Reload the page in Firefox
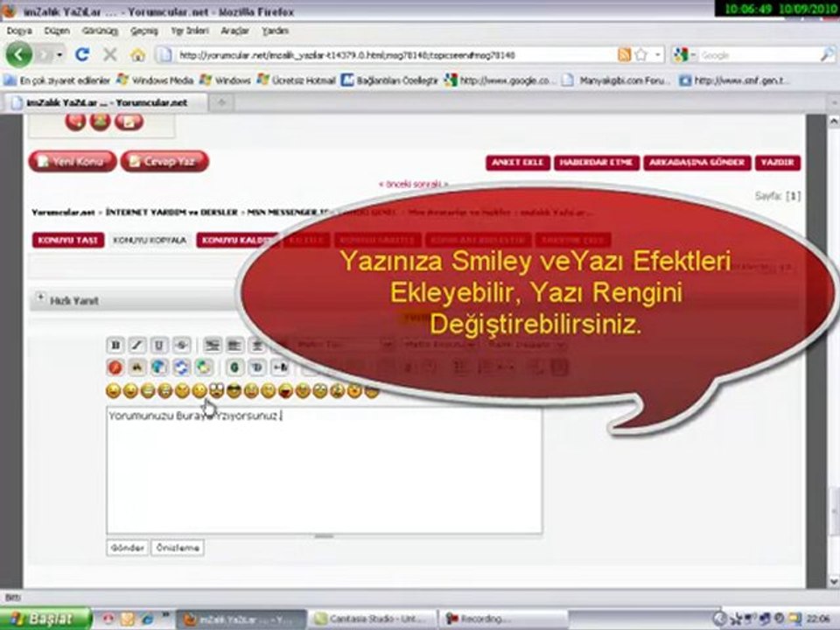The width and height of the screenshot is (840, 630). point(82,54)
